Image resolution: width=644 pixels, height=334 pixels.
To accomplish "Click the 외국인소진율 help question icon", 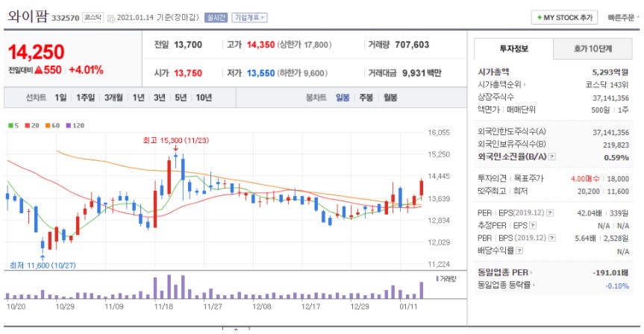I will click(552, 157).
